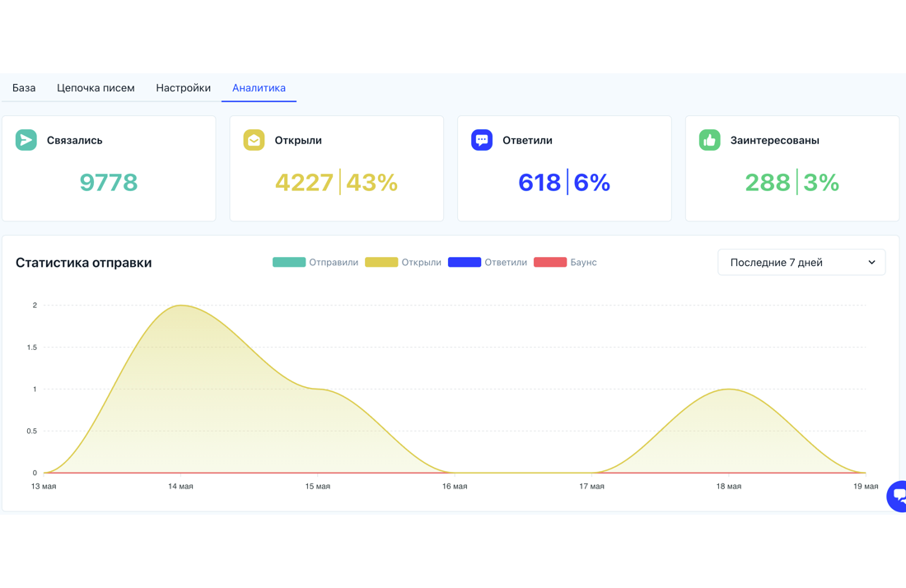Open the Последние 7 дней period dropdown
906x588 pixels.
[801, 262]
